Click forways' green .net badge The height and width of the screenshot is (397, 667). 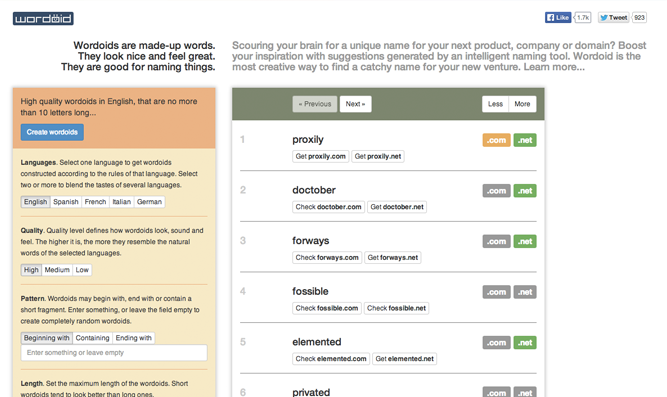coord(525,241)
